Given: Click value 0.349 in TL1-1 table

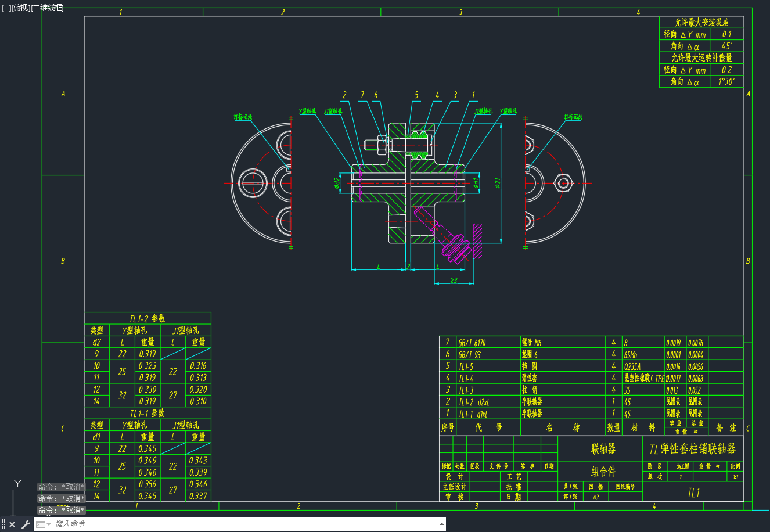Looking at the screenshot, I should 147,461.
